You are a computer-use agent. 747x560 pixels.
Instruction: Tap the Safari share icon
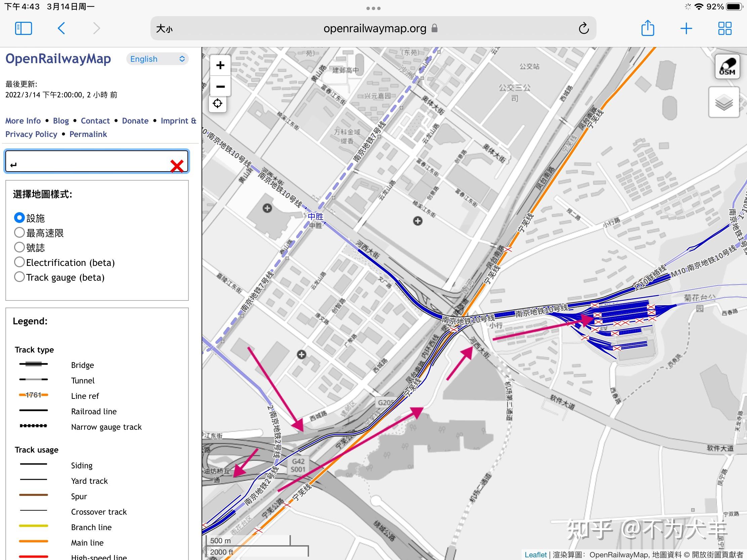click(x=647, y=28)
